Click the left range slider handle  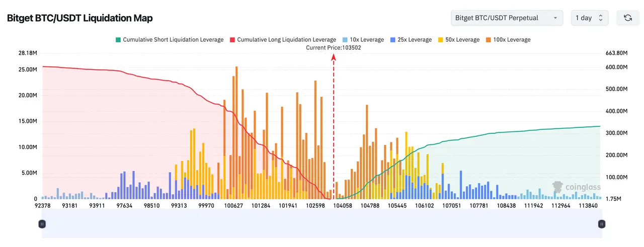[x=42, y=224]
